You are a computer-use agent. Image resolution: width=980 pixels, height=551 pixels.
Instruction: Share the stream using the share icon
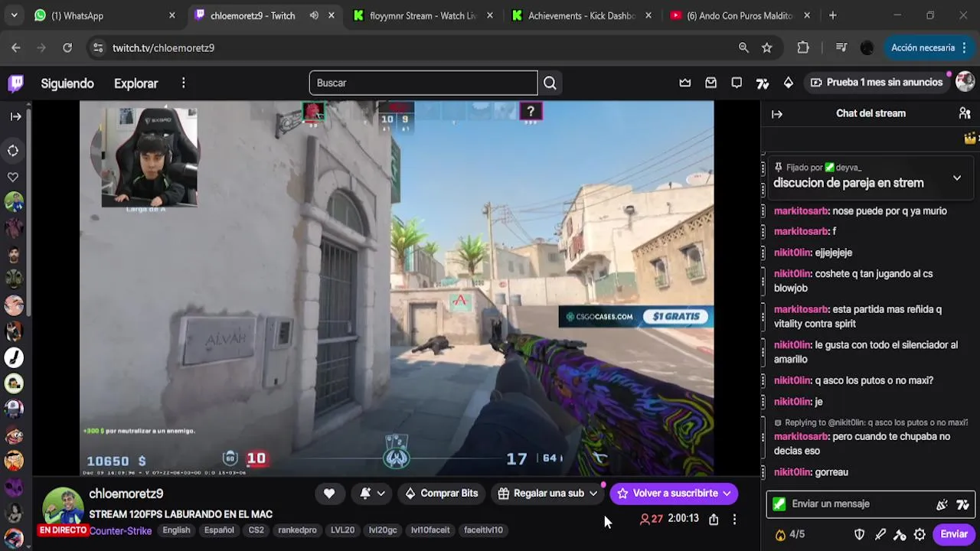point(714,520)
